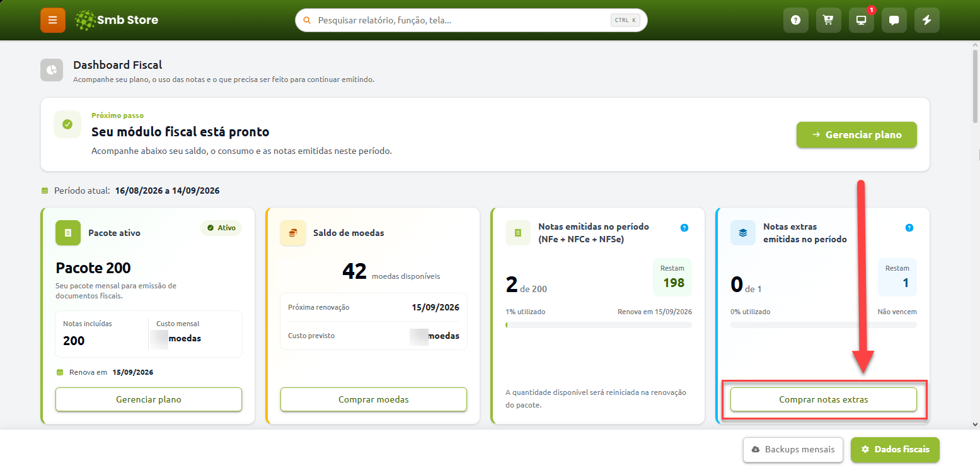Open the chat messages icon

(x=894, y=20)
